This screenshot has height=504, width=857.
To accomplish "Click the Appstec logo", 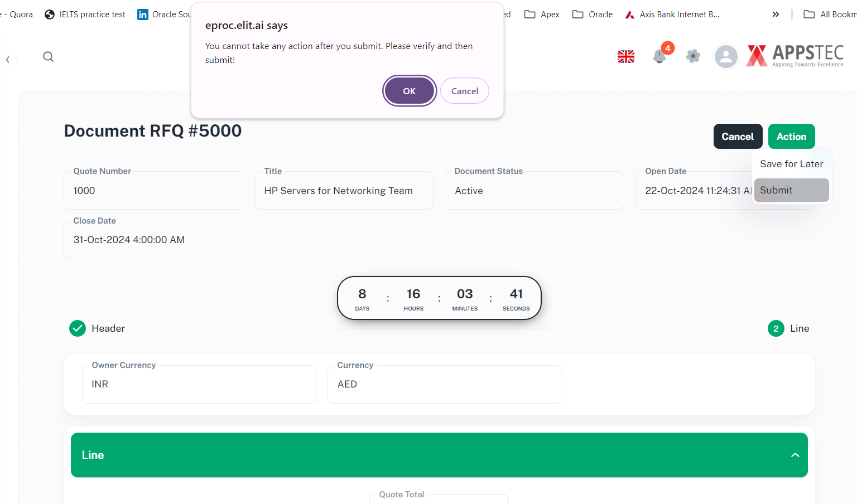I will pyautogui.click(x=795, y=56).
